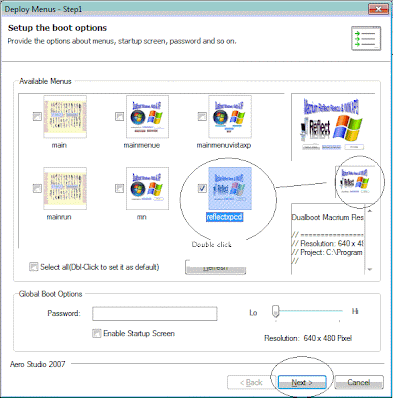Select the reflectxpcd menu thumbnail
Image resolution: width=393 pixels, height=400 pixels.
click(x=230, y=188)
